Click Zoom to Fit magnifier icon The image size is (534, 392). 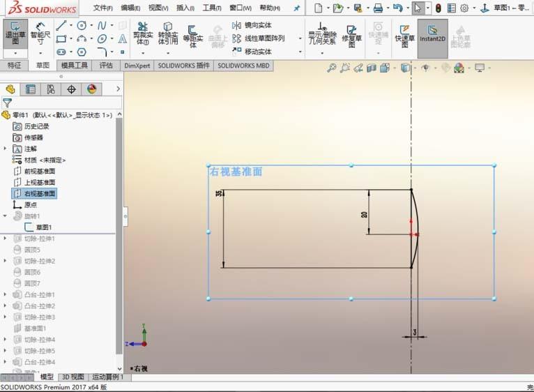point(331,68)
